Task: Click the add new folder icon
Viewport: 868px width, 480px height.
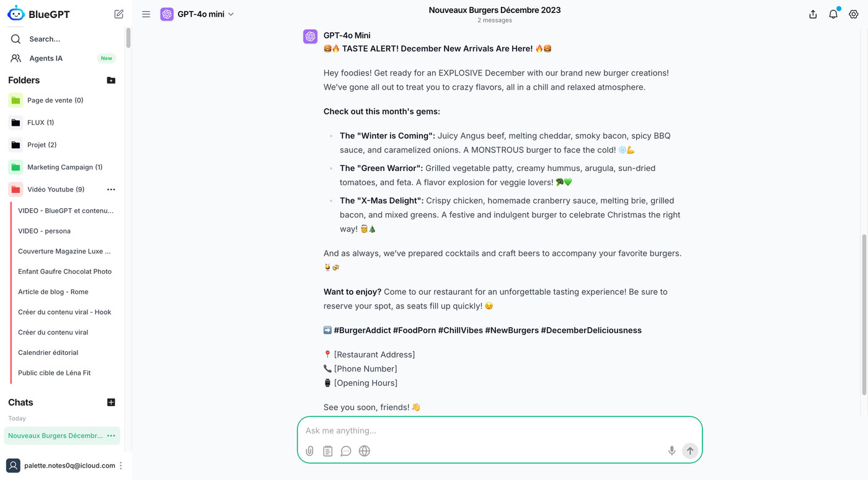Action: (x=111, y=81)
